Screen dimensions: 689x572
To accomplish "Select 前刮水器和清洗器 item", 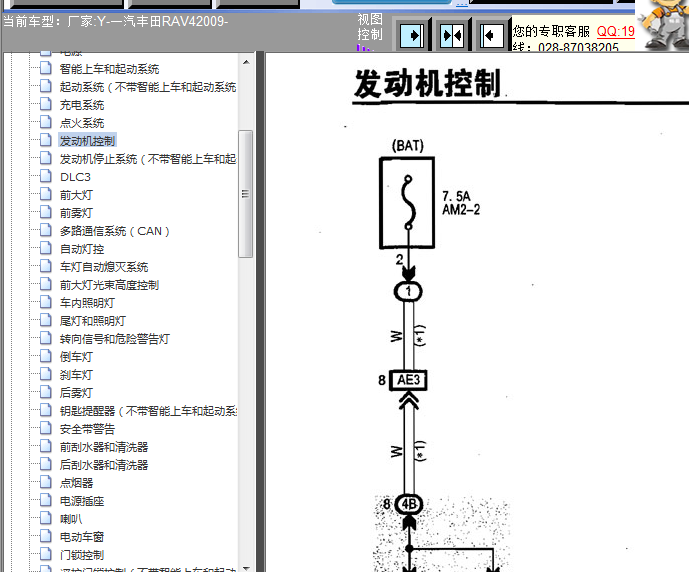I will point(104,447).
